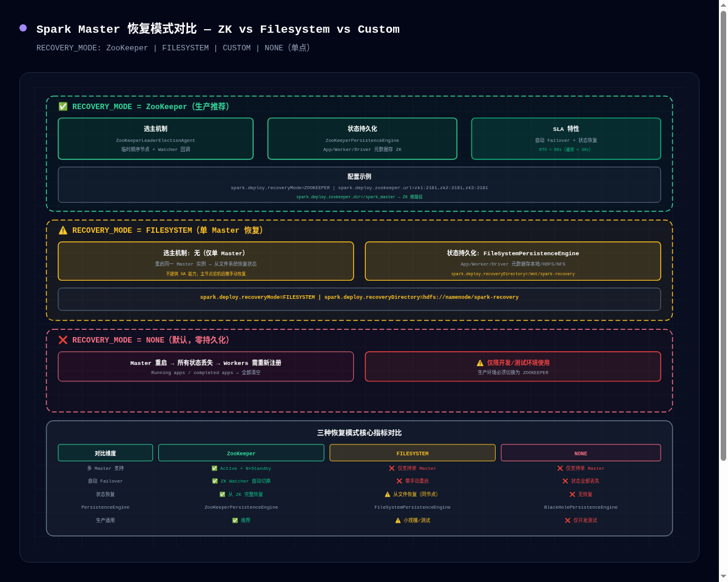Click the spark.deploy.recoveryMode=ZOOKEEPER config line
Screen dimensions: 728x582
[359, 188]
